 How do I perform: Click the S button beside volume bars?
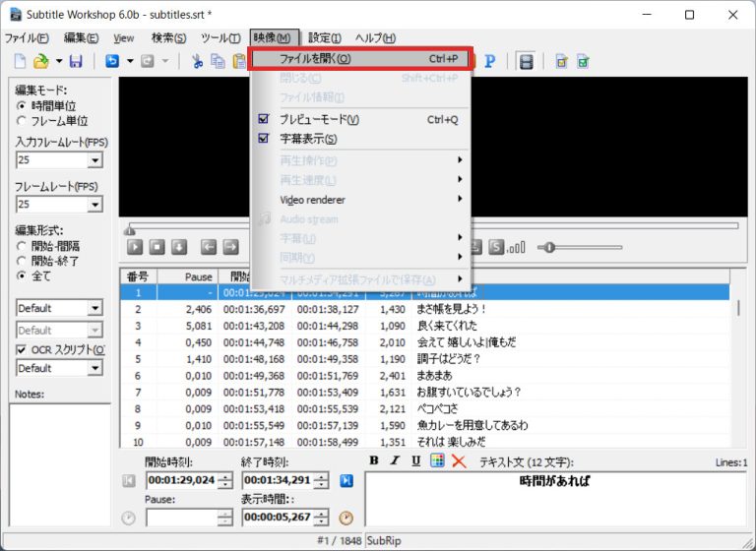[x=496, y=247]
